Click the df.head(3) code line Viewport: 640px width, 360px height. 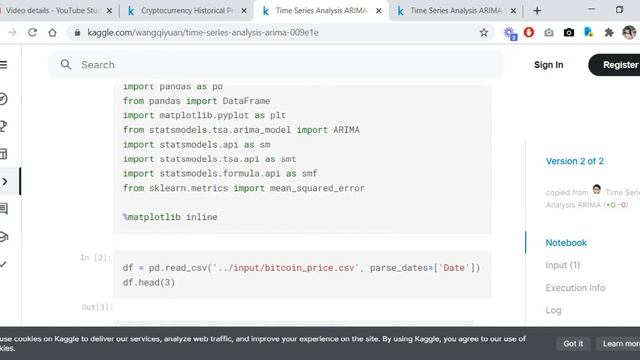tap(149, 282)
